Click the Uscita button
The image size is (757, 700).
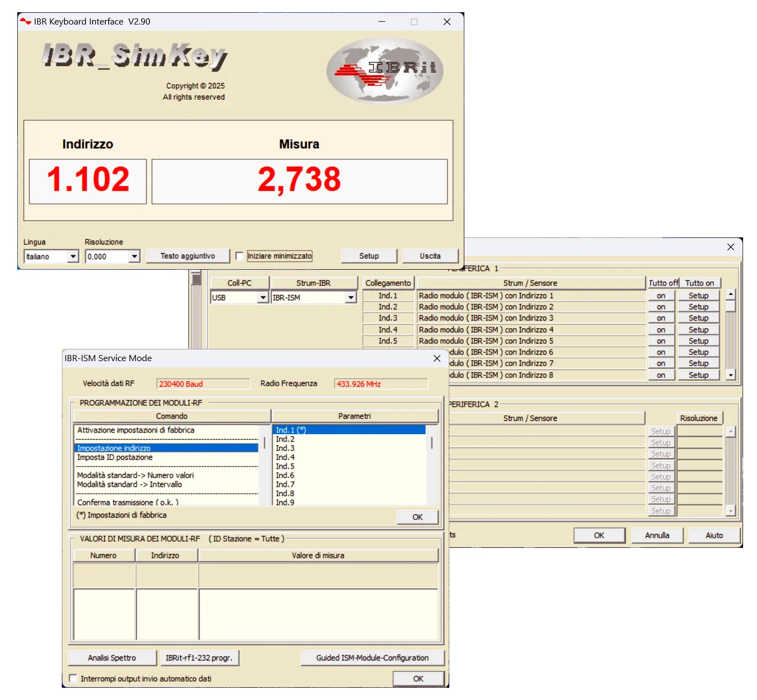[430, 256]
